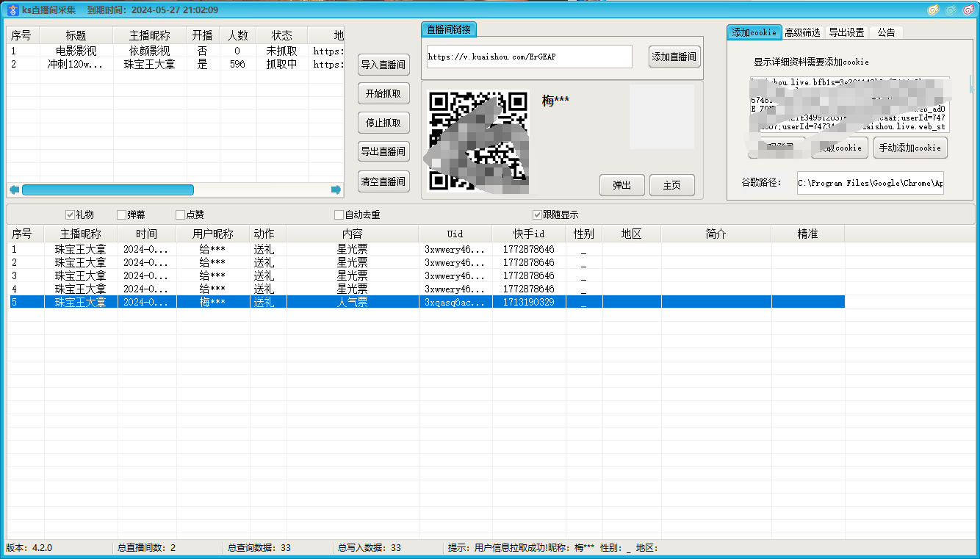The image size is (980, 559).
Task: Click 给*** in gift row 2
Action: 213,262
